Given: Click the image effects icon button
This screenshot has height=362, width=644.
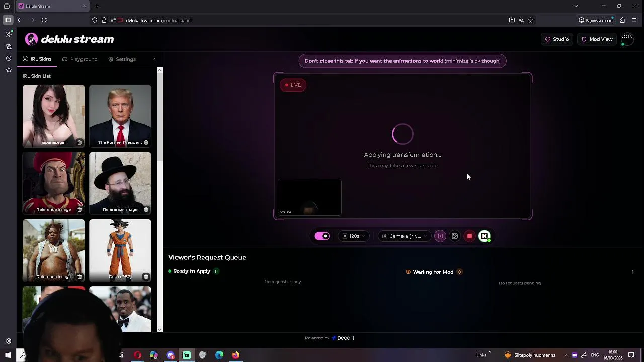Looking at the screenshot, I should tap(455, 236).
